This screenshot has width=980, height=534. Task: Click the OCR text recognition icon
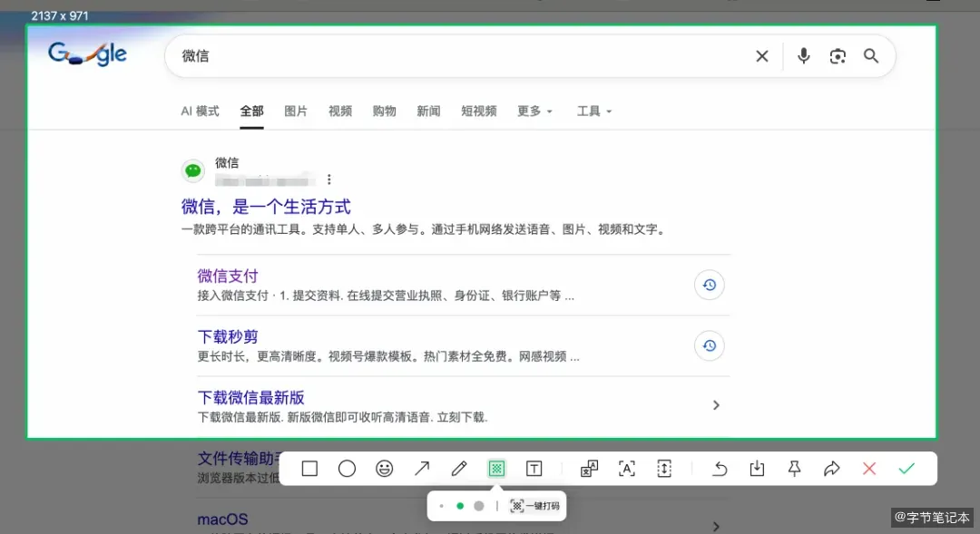pos(626,469)
